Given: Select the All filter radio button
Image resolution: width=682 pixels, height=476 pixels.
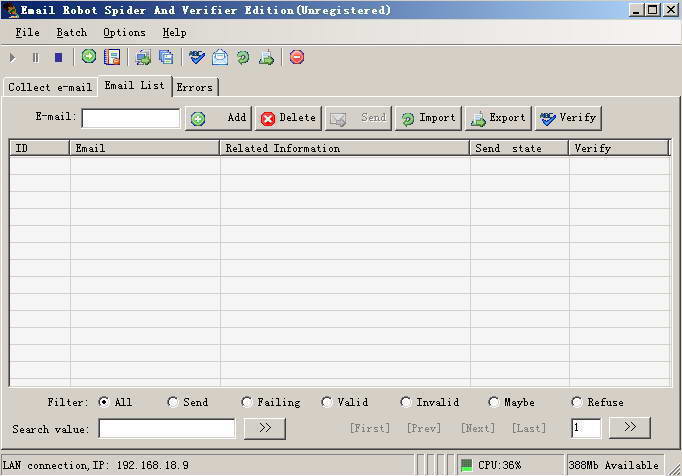Looking at the screenshot, I should [104, 402].
